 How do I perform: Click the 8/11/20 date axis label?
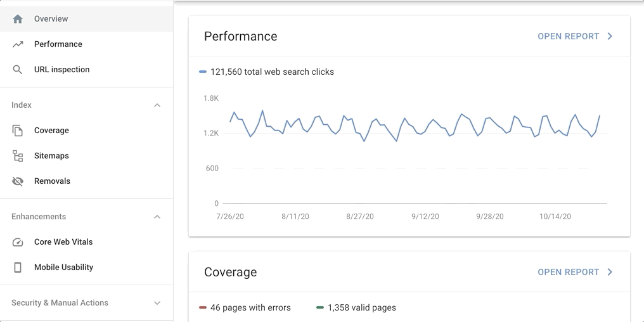pos(295,216)
